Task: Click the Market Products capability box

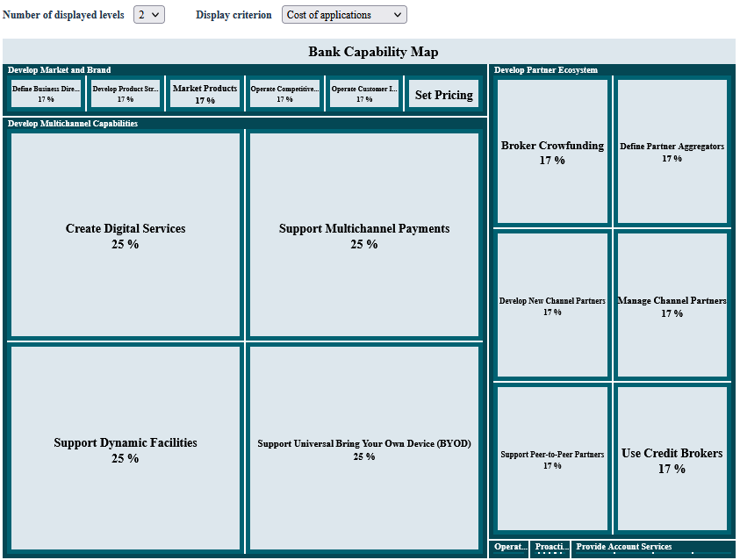Action: [205, 94]
